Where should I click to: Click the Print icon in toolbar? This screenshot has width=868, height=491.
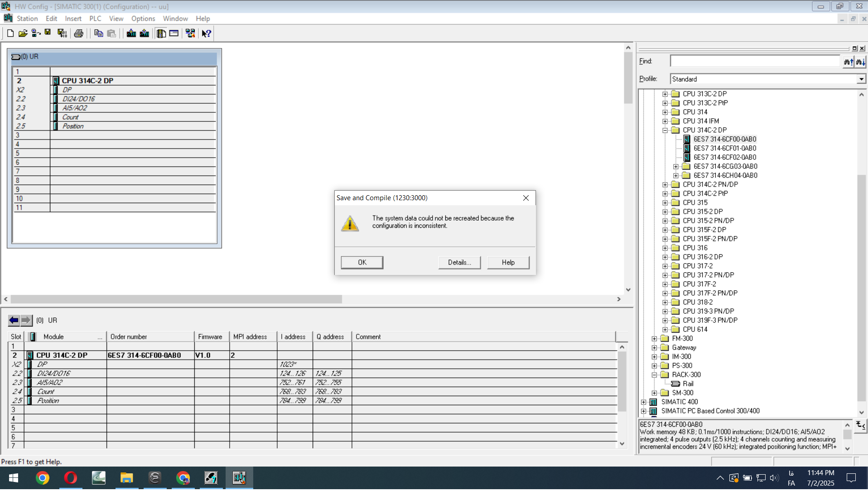coord(79,34)
